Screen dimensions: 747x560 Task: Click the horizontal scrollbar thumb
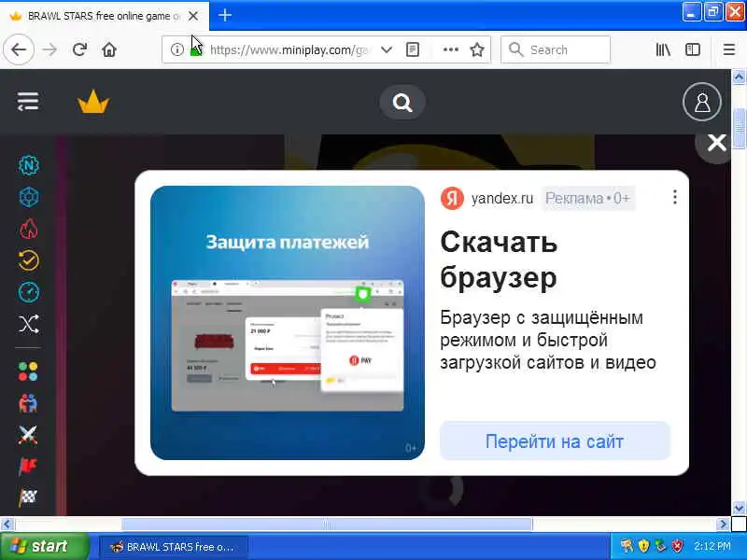click(x=327, y=525)
